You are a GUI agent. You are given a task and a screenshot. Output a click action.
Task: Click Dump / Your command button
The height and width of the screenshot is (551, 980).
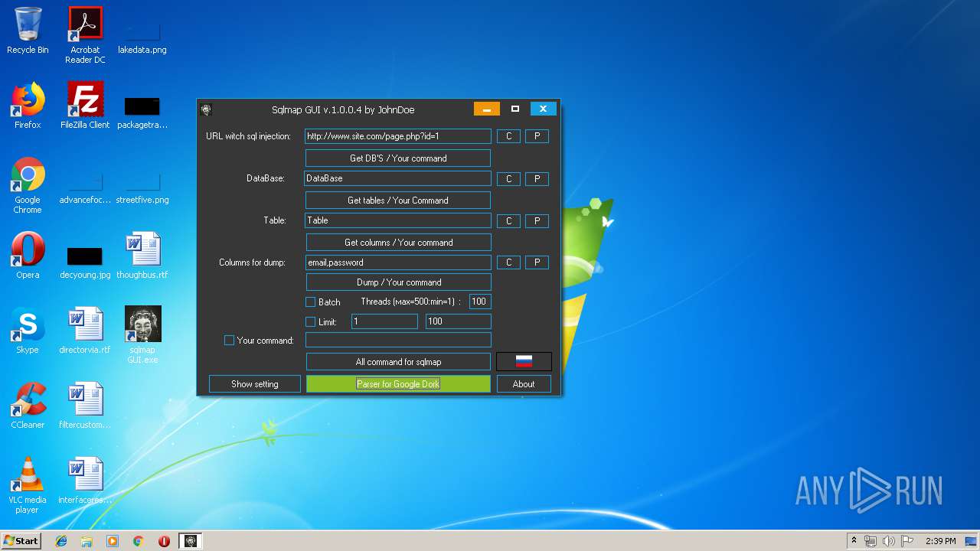(x=399, y=282)
